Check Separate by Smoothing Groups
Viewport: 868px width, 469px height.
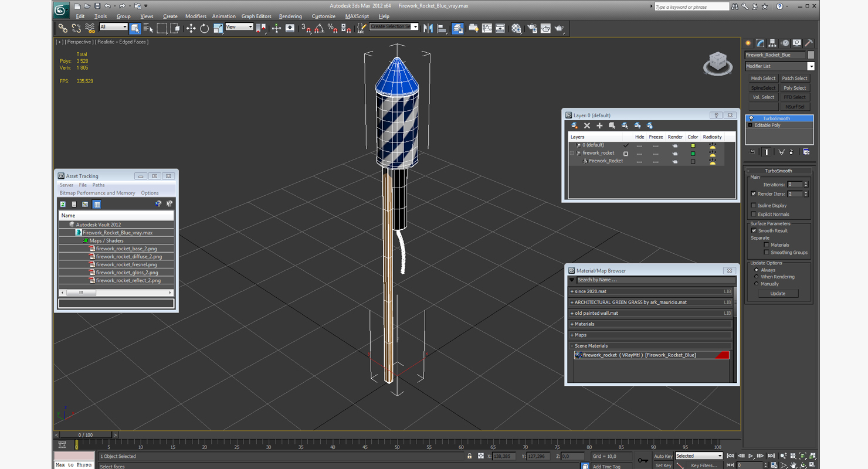tap(767, 253)
